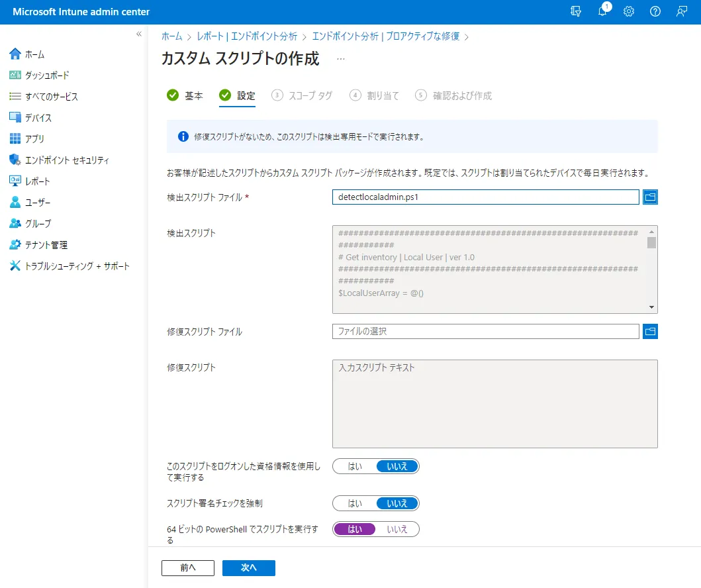Collapse the left navigation sidebar
This screenshot has width=701, height=588.
(139, 34)
